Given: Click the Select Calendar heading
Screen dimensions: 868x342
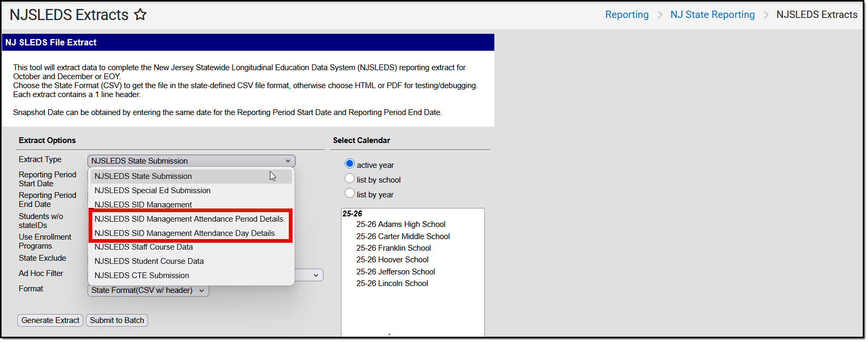Looking at the screenshot, I should point(362,140).
